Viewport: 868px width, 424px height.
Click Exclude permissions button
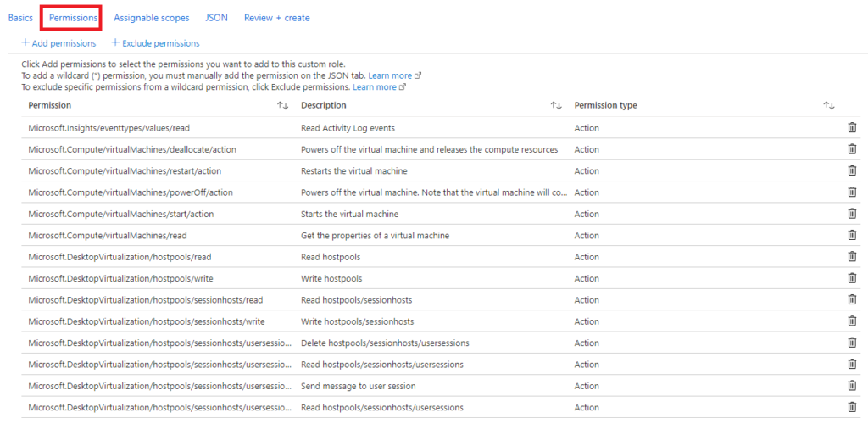156,42
